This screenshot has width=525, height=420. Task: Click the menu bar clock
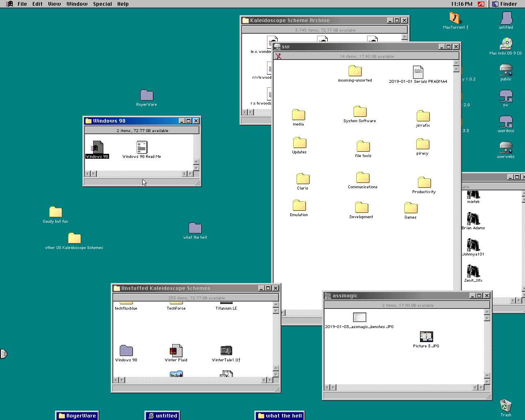(461, 4)
